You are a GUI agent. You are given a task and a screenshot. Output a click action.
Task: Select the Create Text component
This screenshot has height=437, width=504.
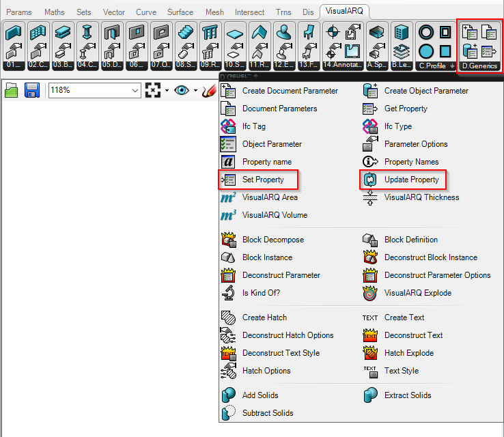[393, 318]
